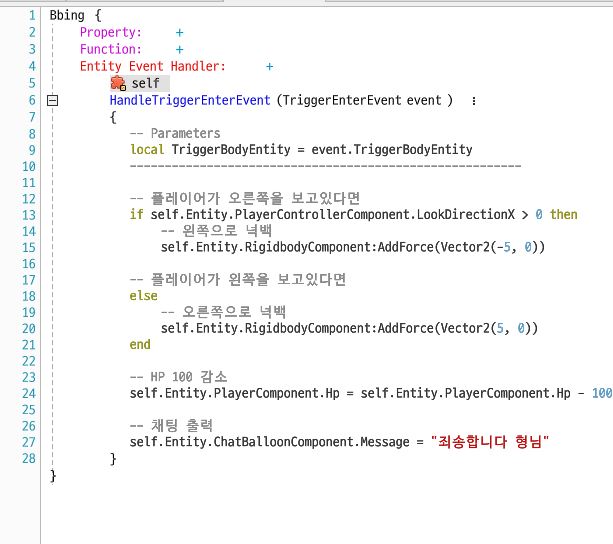Click line number 28 in gutter
The width and height of the screenshot is (613, 544).
(x=29, y=458)
